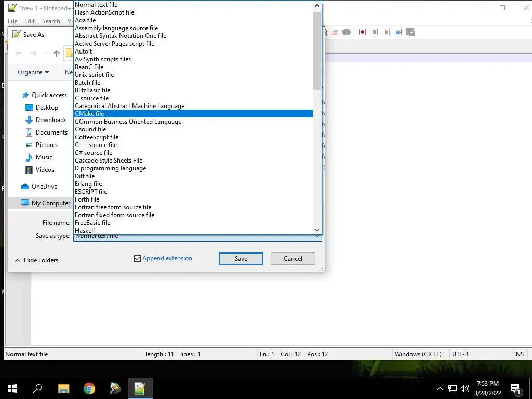Choose 'Batch file' type
This screenshot has width=532, height=399.
click(193, 83)
